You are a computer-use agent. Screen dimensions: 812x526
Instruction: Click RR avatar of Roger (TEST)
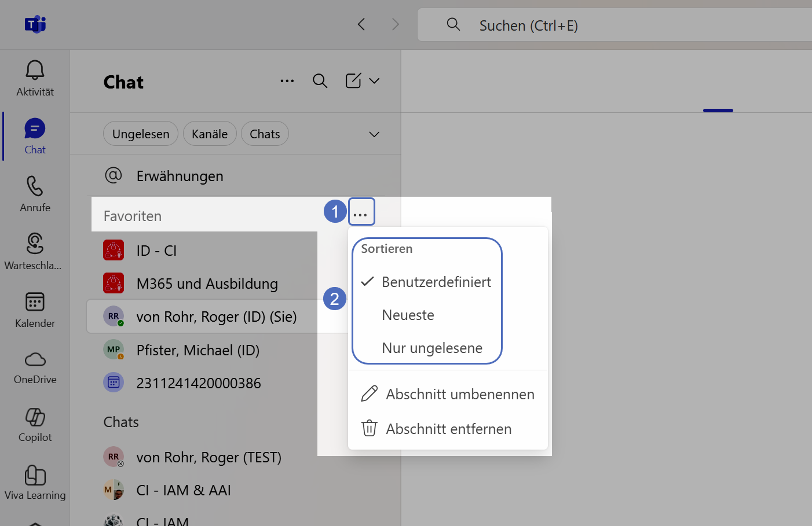tap(114, 457)
